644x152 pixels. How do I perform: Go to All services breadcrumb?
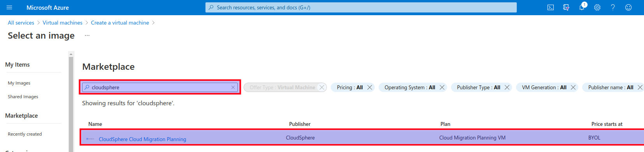(21, 23)
